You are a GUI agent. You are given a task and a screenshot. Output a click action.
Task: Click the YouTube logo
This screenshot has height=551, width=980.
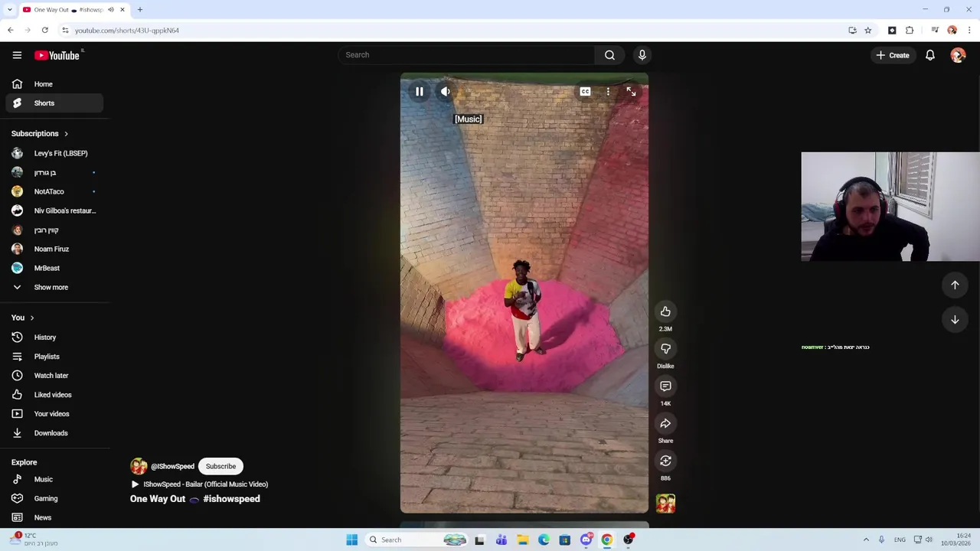click(57, 55)
